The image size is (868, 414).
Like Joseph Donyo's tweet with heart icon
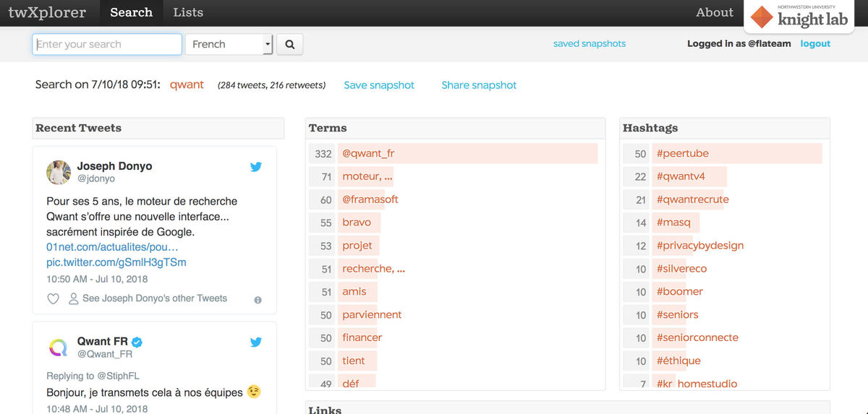click(53, 298)
